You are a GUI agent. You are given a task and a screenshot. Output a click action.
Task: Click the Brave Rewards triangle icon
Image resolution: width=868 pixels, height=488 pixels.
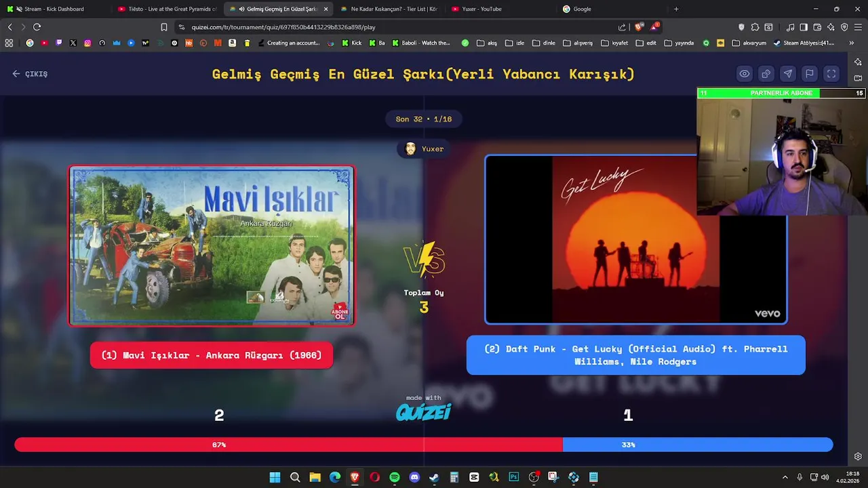[x=654, y=27]
